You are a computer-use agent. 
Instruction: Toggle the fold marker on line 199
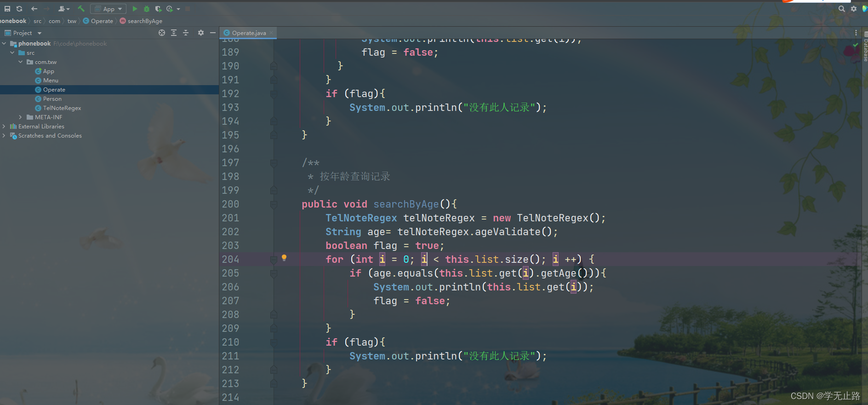(274, 190)
